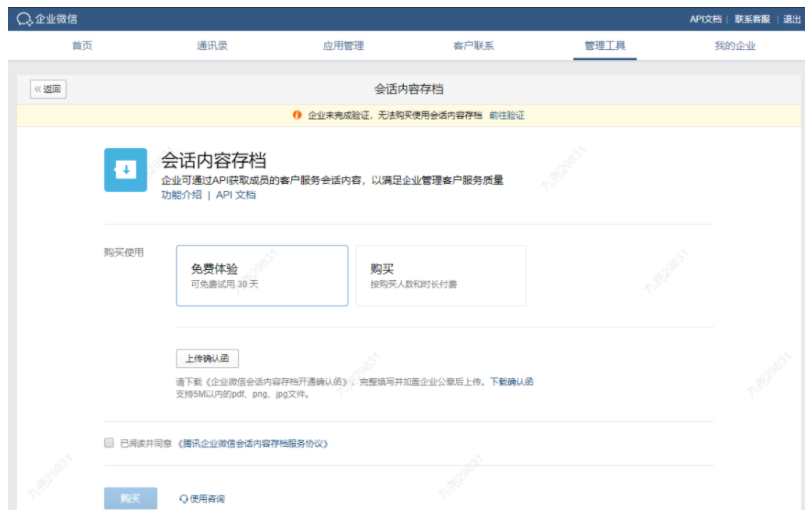Click the 上传确认函 button

[x=207, y=358]
